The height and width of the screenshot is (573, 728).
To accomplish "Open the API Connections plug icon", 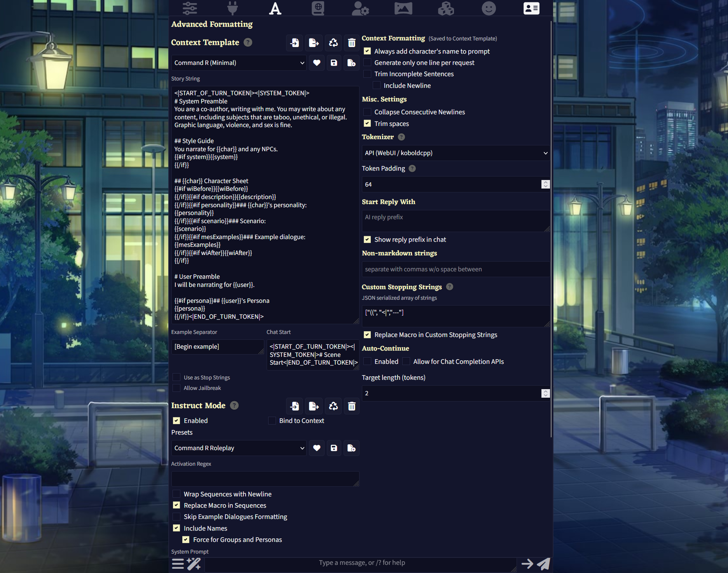I will pyautogui.click(x=232, y=8).
